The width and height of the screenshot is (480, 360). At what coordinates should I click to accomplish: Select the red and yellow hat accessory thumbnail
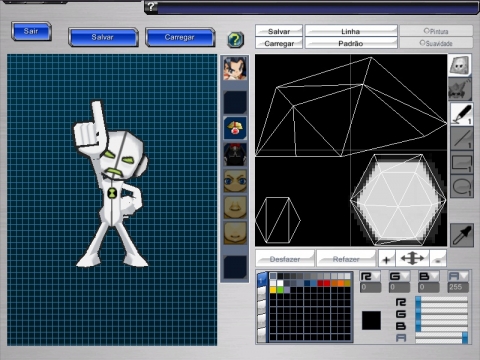point(235,128)
